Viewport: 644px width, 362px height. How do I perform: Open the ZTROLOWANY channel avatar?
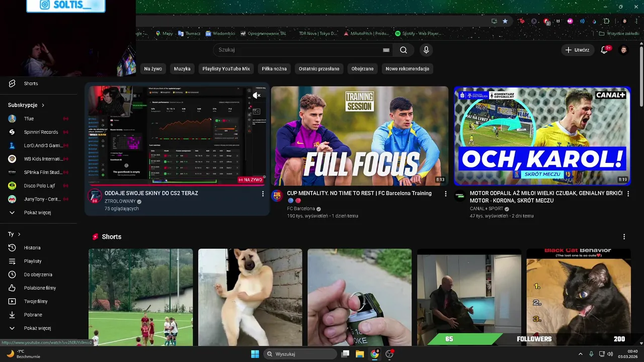[95, 196]
